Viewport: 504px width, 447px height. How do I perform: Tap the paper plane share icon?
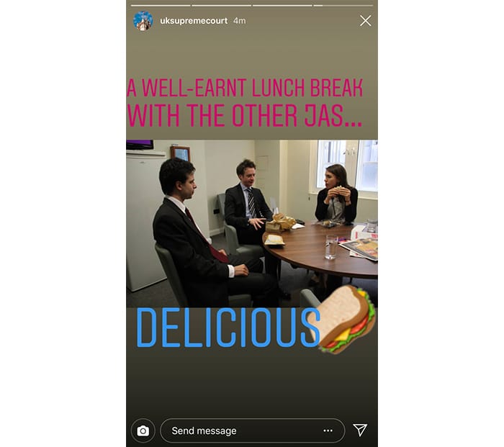pos(360,430)
